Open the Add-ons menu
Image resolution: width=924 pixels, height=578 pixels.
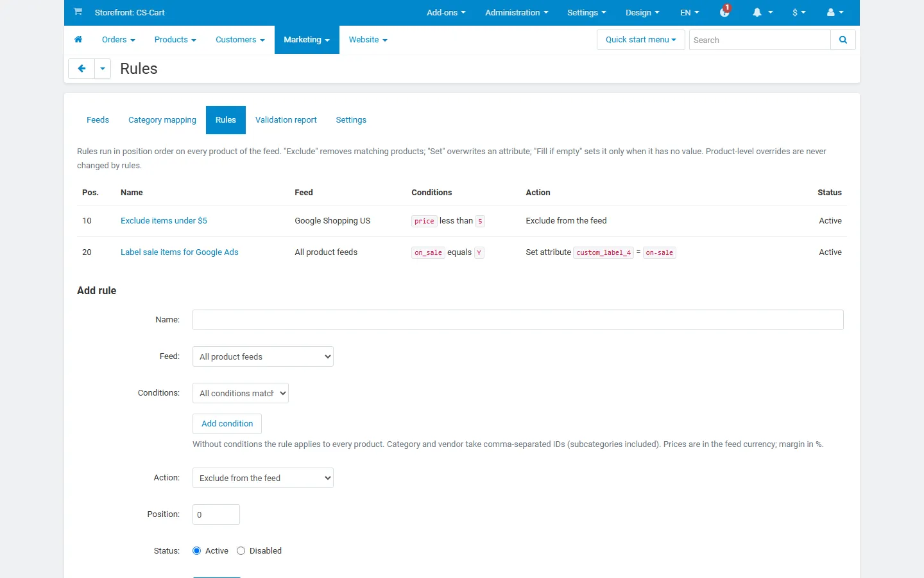pyautogui.click(x=446, y=12)
